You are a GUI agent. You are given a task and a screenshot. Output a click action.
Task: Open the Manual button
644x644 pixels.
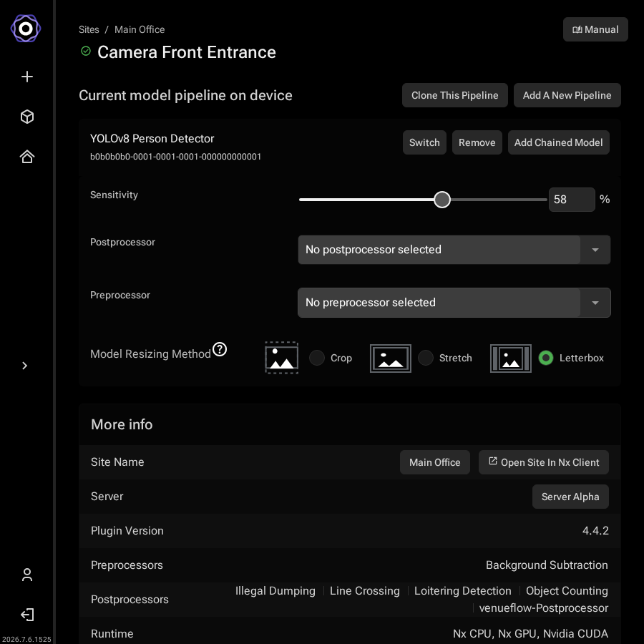pos(595,29)
